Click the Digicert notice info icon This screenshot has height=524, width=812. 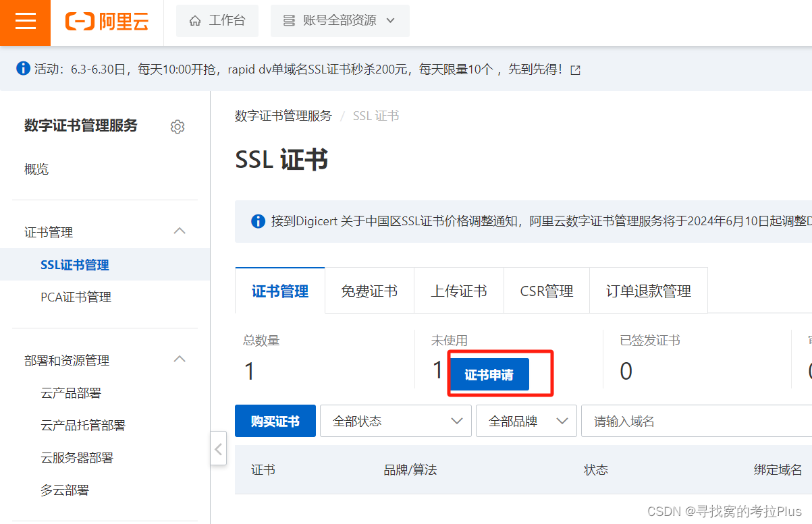pyautogui.click(x=258, y=221)
